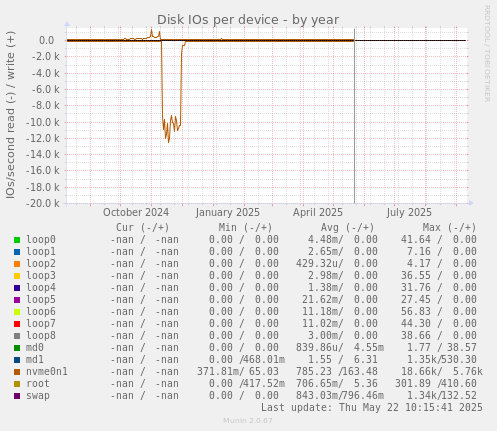Select the loop0 legend label
Image resolution: width=497 pixels, height=431 pixels.
(x=41, y=240)
